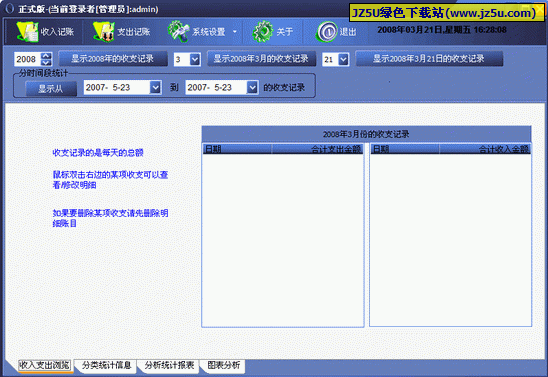Click 日期 column header in expense table

click(237, 149)
